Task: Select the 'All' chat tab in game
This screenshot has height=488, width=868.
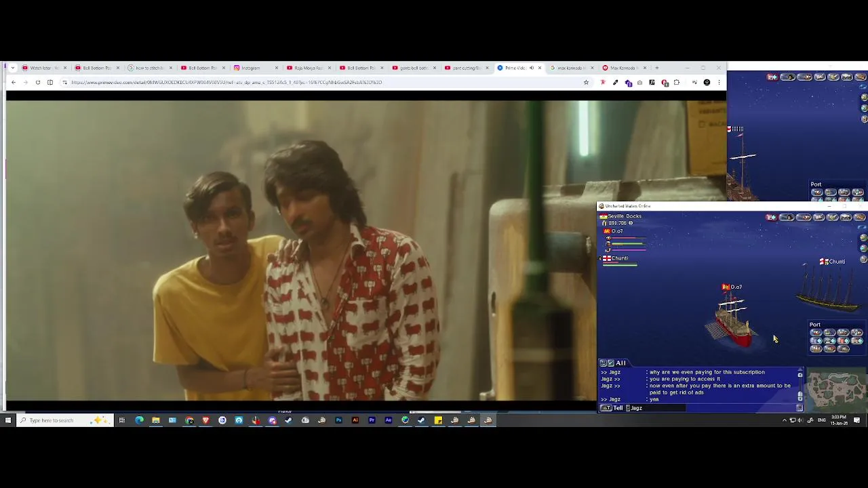Action: 620,363
